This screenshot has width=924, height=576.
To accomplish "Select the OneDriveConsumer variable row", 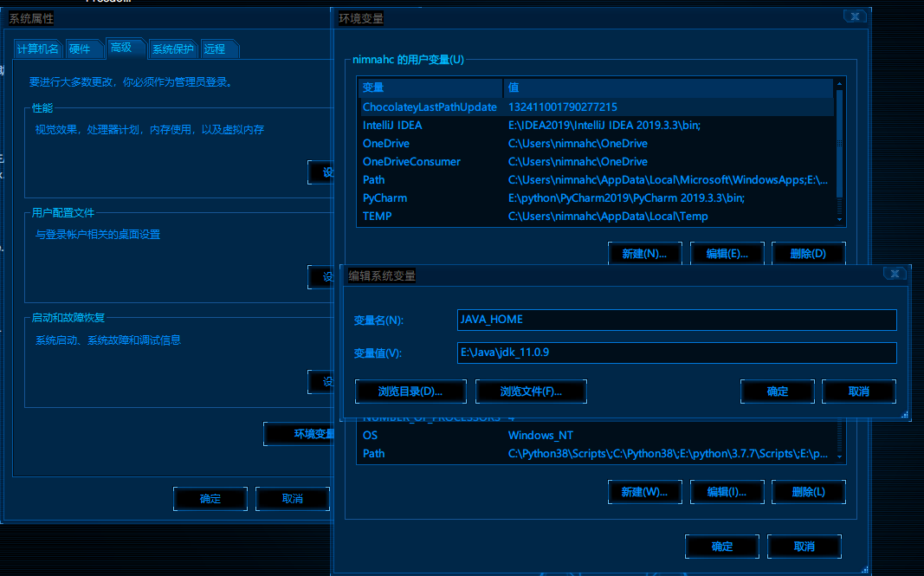I will click(597, 161).
